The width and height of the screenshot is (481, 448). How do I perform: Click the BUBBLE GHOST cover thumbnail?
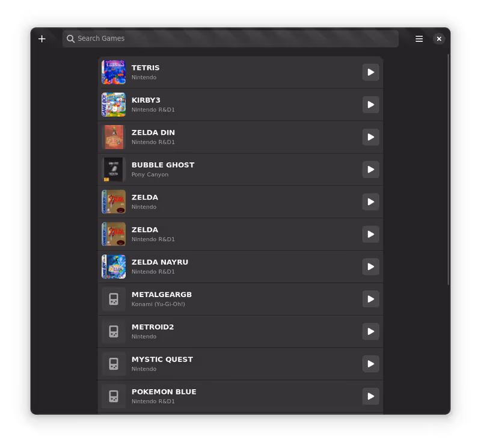114,170
